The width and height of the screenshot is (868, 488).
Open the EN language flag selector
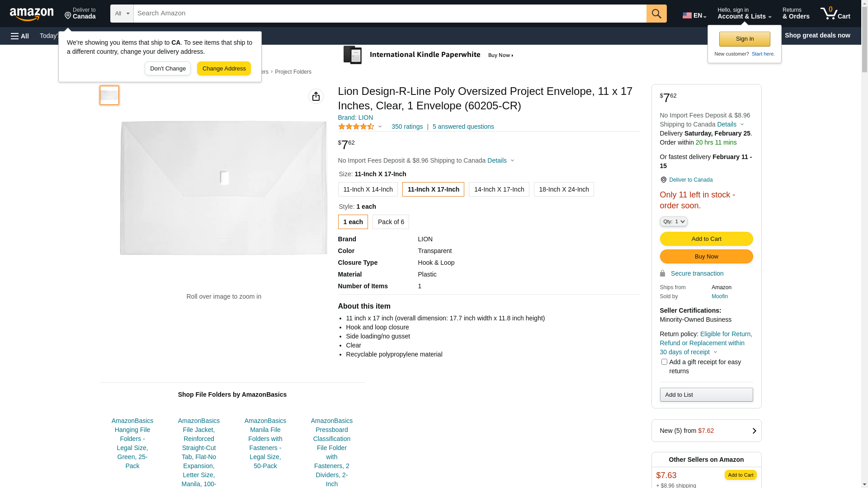[x=694, y=15]
